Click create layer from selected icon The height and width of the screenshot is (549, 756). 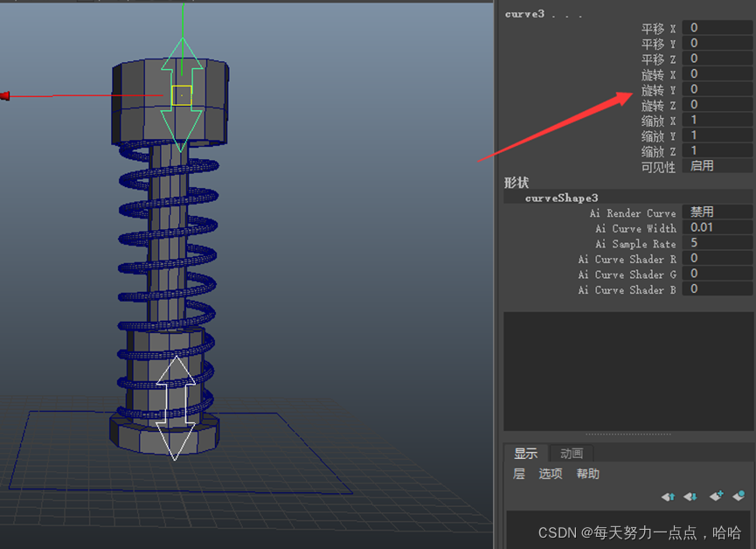[x=739, y=496]
